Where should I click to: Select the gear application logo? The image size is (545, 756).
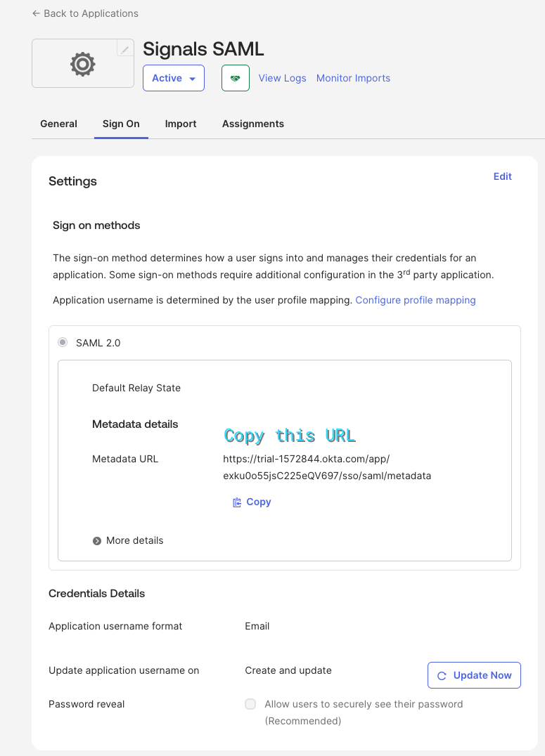coord(82,64)
